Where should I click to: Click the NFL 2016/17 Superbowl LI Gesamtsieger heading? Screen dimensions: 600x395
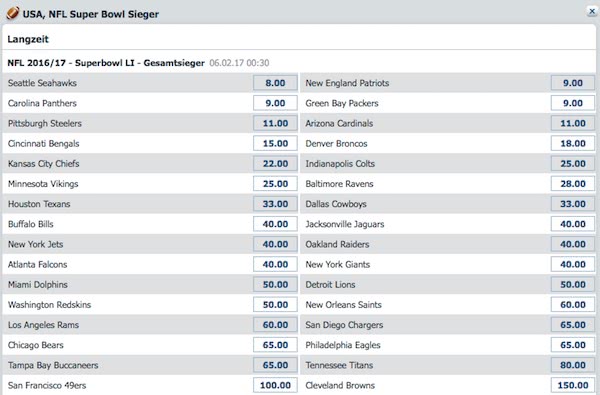[106, 63]
